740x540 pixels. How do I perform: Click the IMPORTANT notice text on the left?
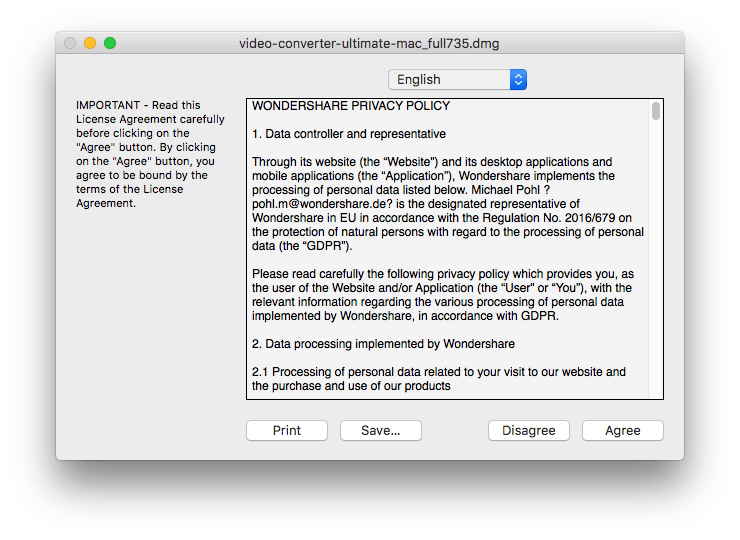[x=150, y=154]
